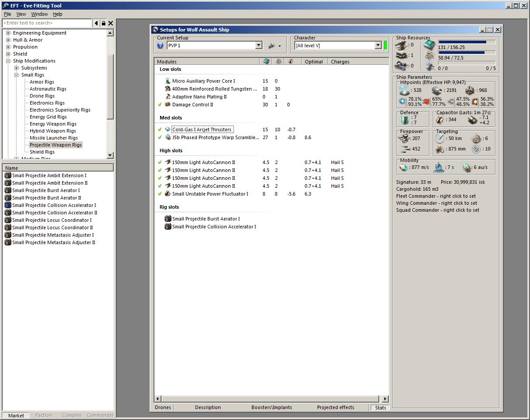The width and height of the screenshot is (530, 420).
Task: Open the ship setup tools icon menu
Action: (274, 45)
